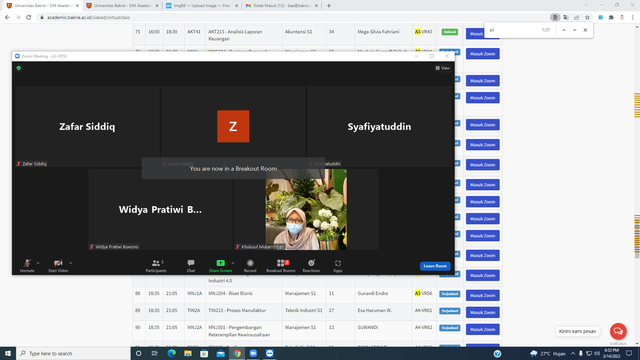The width and height of the screenshot is (640, 360).
Task: Switch to the Kotak Masuk Gmail tab
Action: [282, 6]
